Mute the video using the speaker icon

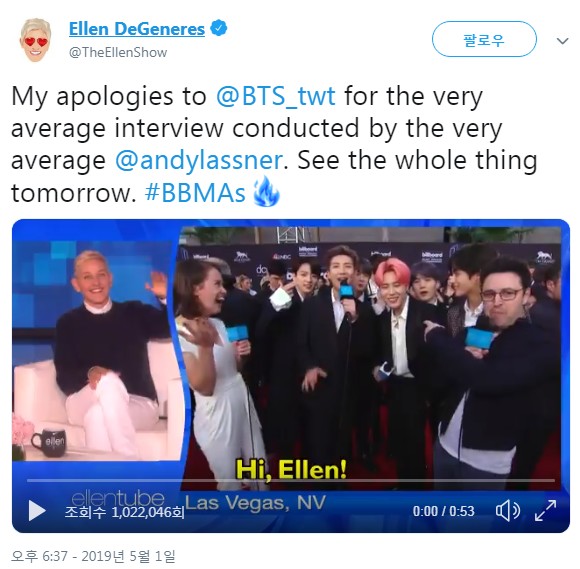(x=508, y=511)
